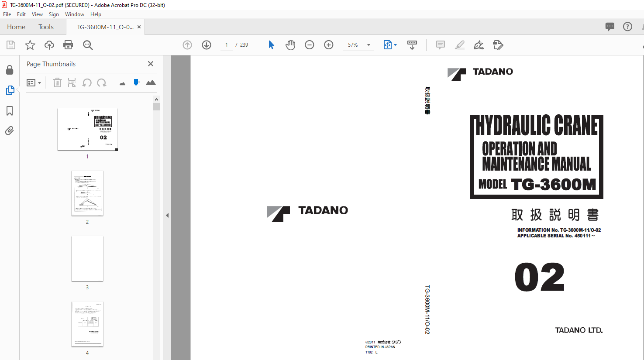Screen dimensions: 644x360
Task: Open the Attachments paperclip panel
Action: pyautogui.click(x=10, y=131)
